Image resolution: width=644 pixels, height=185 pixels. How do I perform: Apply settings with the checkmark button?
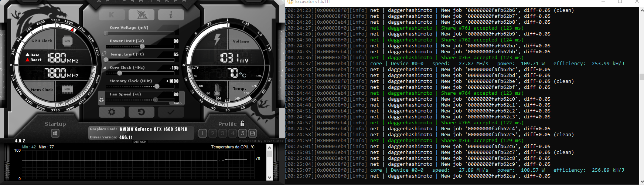(x=171, y=112)
